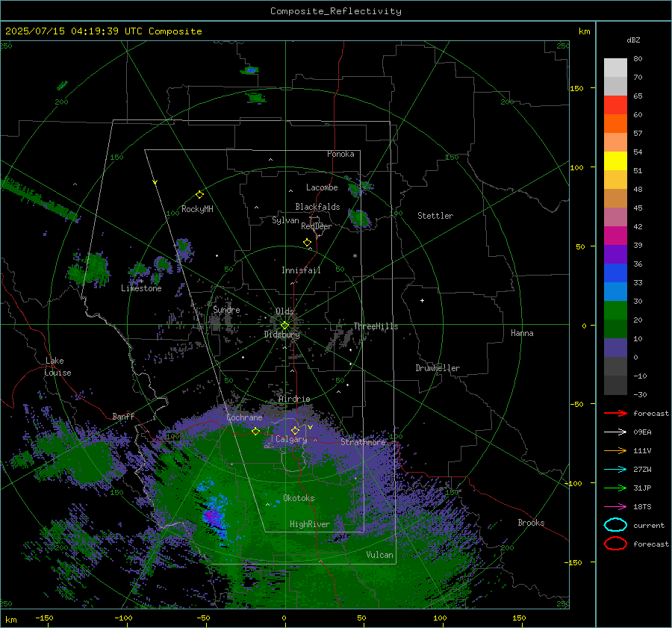This screenshot has height=628, width=672.
Task: Click the Airdrie town label
Action: coord(294,399)
